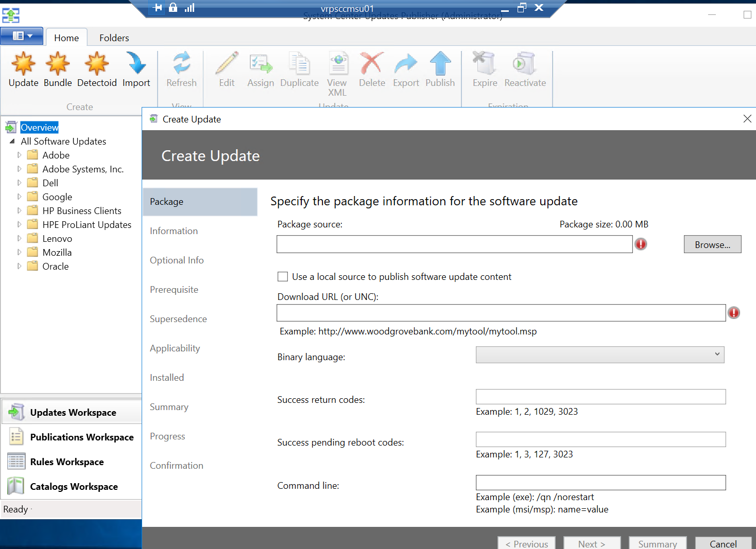The image size is (756, 549).
Task: Click the Summary button at the bottom
Action: 658,543
